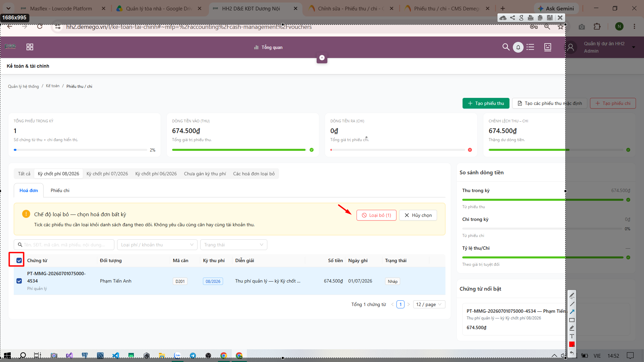Click the Loại bỏ (1) button

click(376, 215)
